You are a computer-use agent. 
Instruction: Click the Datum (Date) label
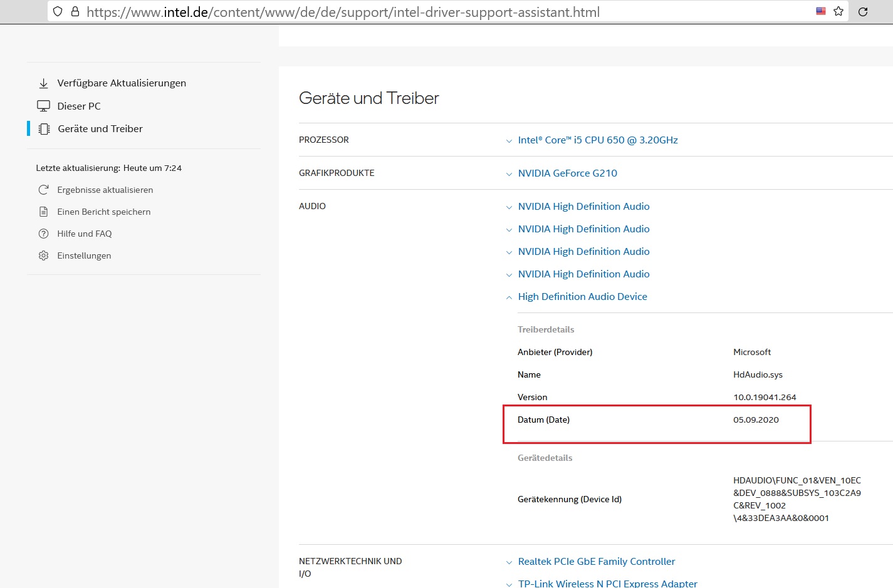point(544,420)
